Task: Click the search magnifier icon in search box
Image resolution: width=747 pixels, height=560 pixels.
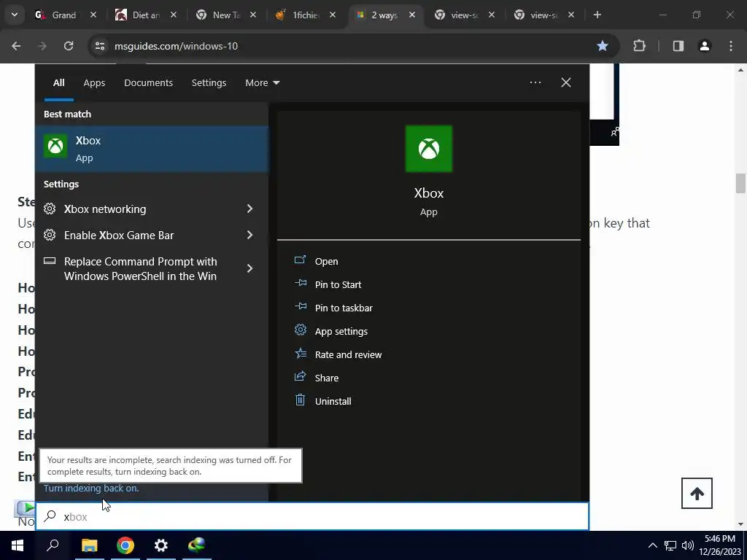Action: coord(50,516)
